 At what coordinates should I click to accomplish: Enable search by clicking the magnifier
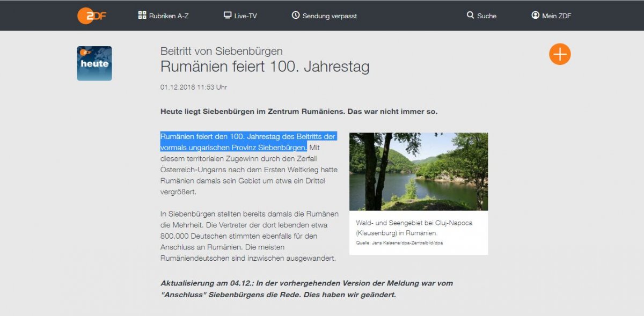click(471, 16)
